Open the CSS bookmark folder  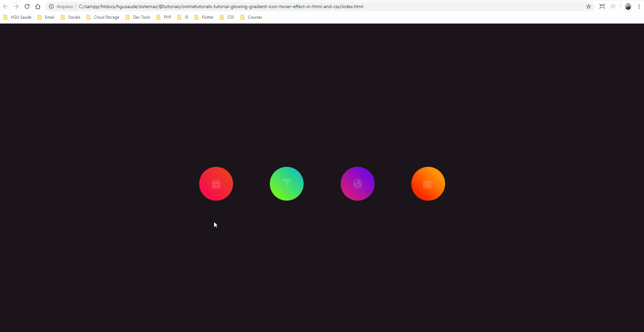point(227,17)
